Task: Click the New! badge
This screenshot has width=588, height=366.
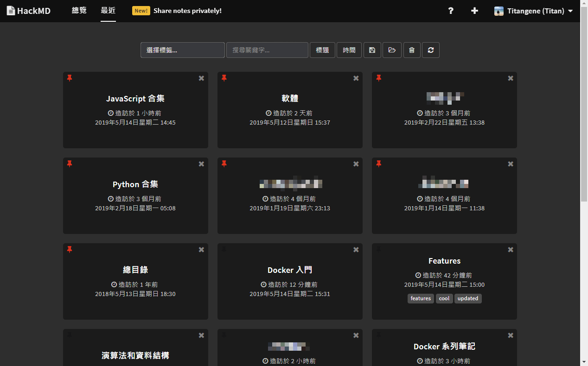Action: (141, 11)
